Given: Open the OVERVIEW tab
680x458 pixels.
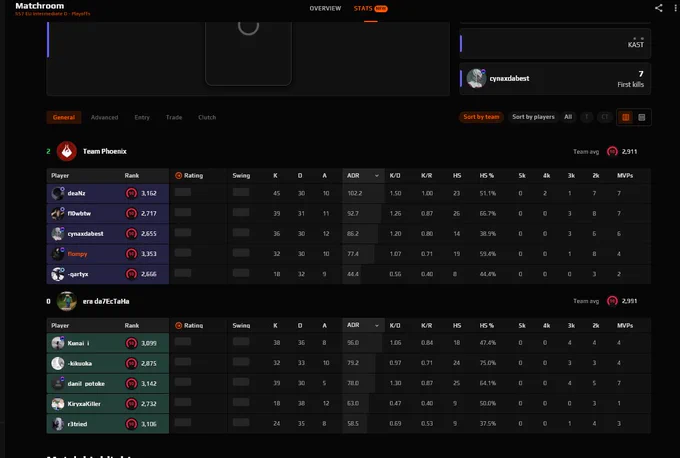Looking at the screenshot, I should (325, 8).
